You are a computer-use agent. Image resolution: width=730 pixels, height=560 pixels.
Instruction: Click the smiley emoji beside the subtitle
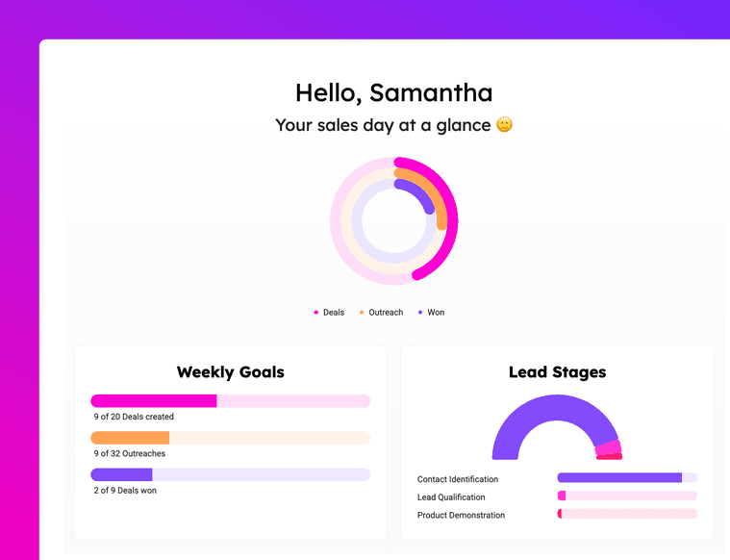pyautogui.click(x=504, y=125)
